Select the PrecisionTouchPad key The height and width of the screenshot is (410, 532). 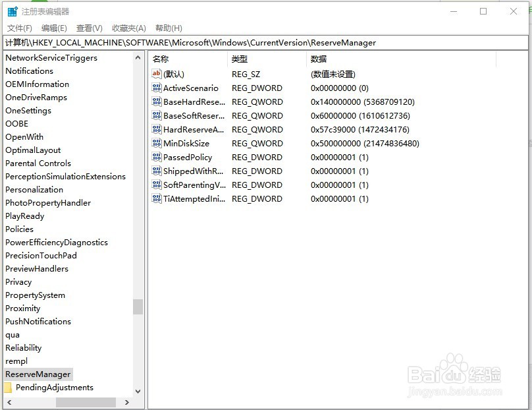point(41,256)
